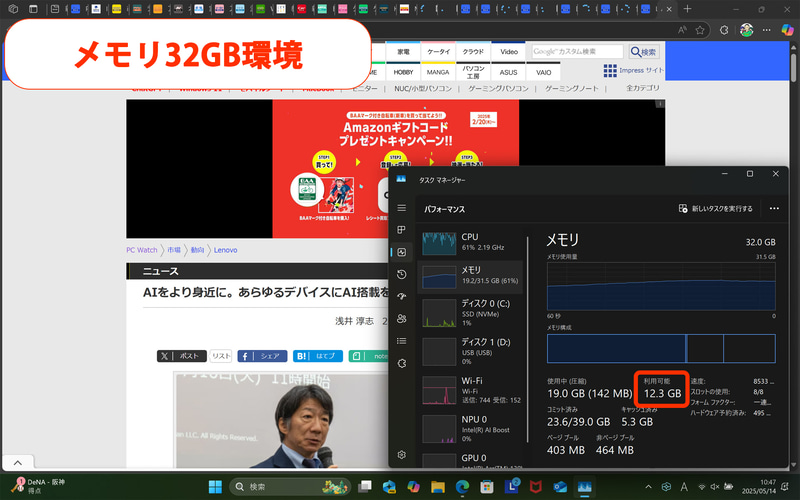
Task: Select NPU 0 entry in performance list
Action: tap(471, 429)
